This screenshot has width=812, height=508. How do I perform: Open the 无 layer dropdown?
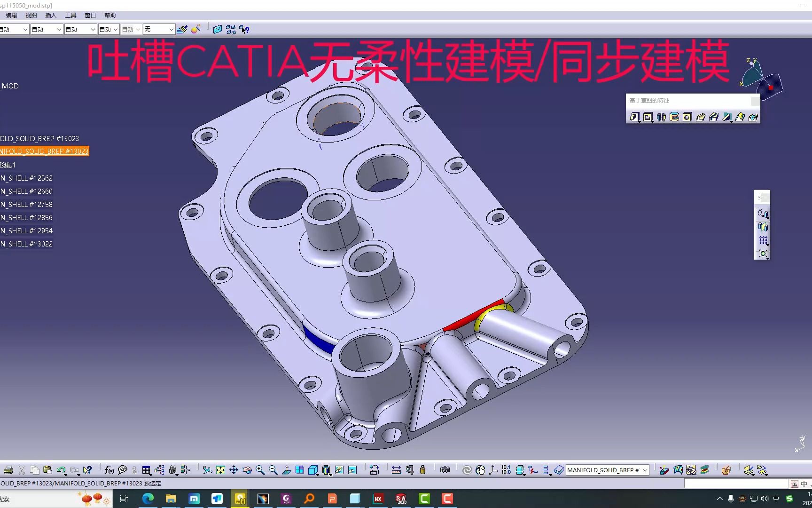(x=159, y=29)
